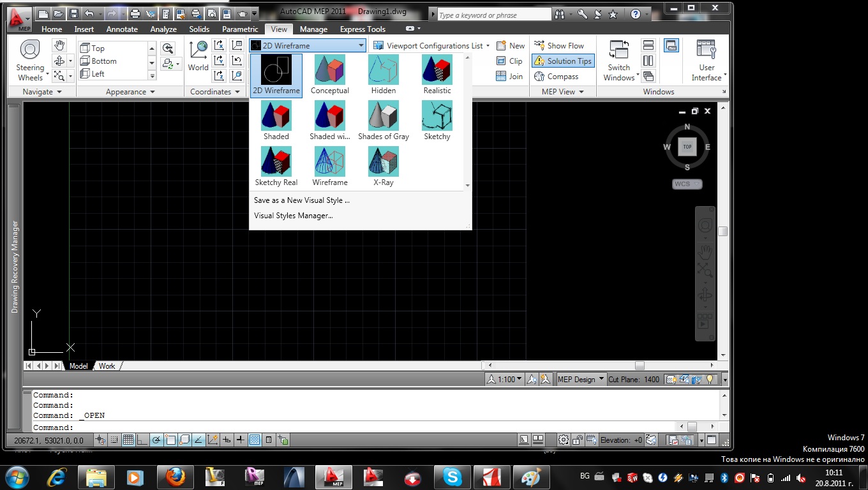Click the keyword search input field
Viewport: 868px width, 490px height.
point(493,15)
